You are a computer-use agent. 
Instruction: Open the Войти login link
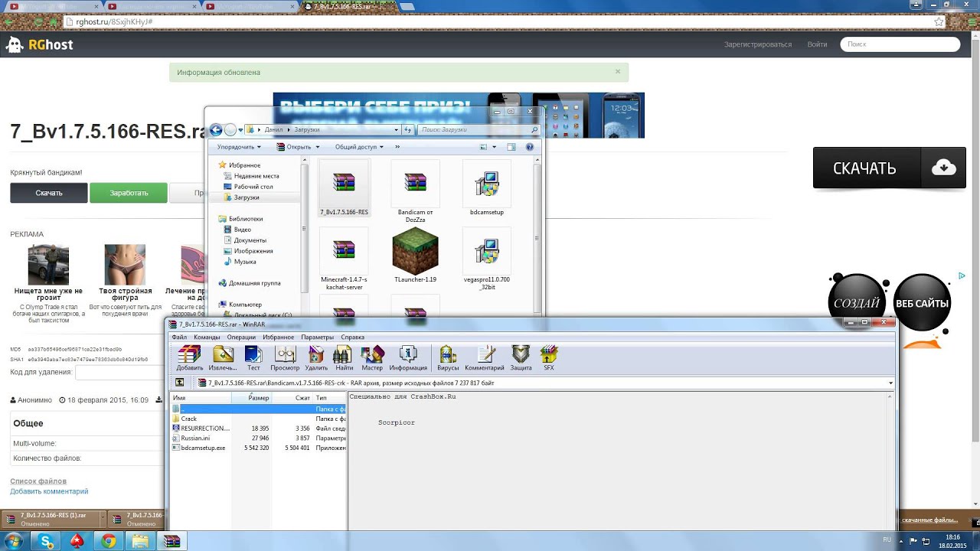[817, 44]
